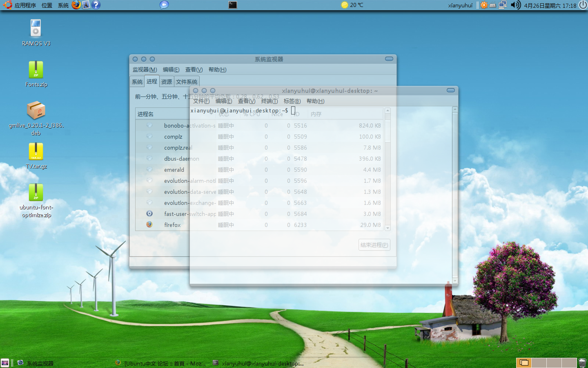Open the keyboard indicator in system tray
Image resolution: width=588 pixels, height=368 pixels.
493,5
